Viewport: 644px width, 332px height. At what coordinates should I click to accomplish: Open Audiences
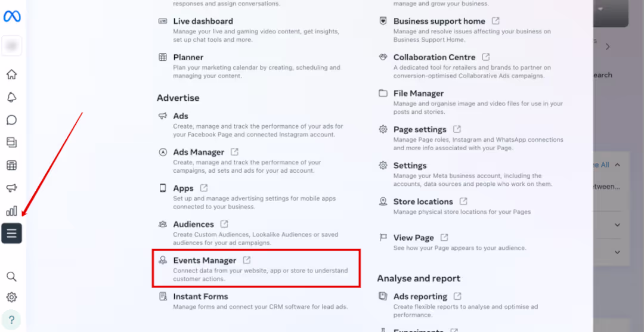[193, 225]
